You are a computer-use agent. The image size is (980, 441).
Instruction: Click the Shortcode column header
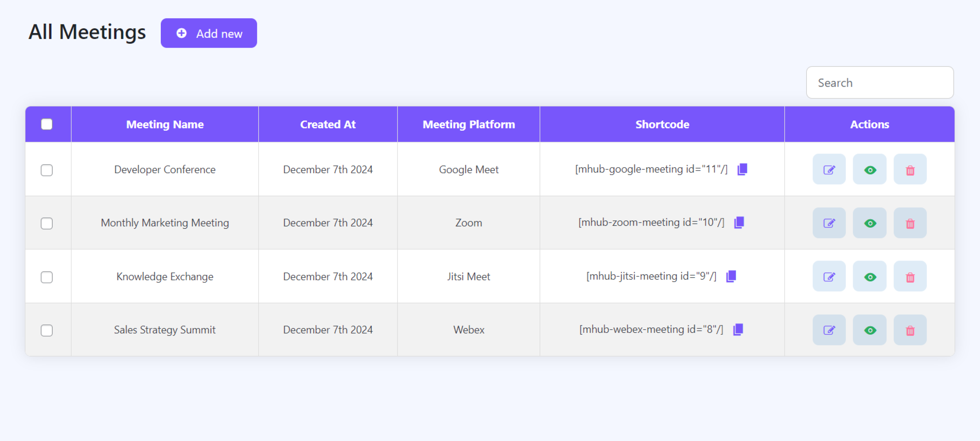tap(662, 124)
